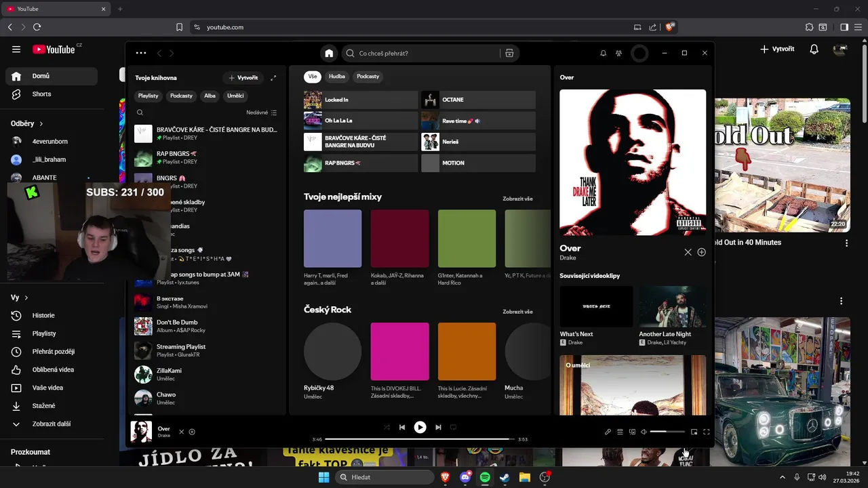Toggle shuffle in Spotify player
This screenshot has width=868, height=488.
[x=387, y=427]
